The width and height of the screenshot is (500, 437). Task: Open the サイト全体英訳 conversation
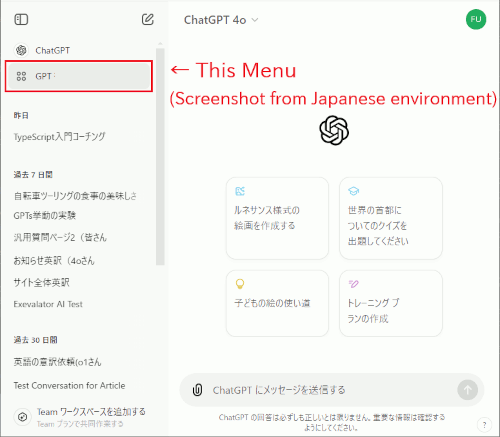(41, 283)
